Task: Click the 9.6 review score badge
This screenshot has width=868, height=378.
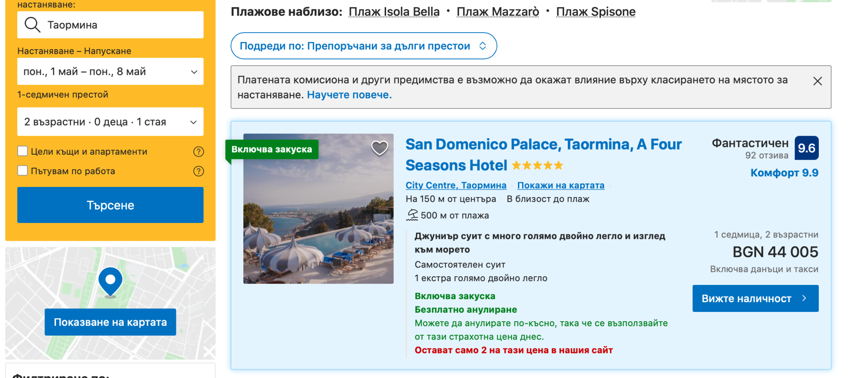Action: (x=806, y=148)
